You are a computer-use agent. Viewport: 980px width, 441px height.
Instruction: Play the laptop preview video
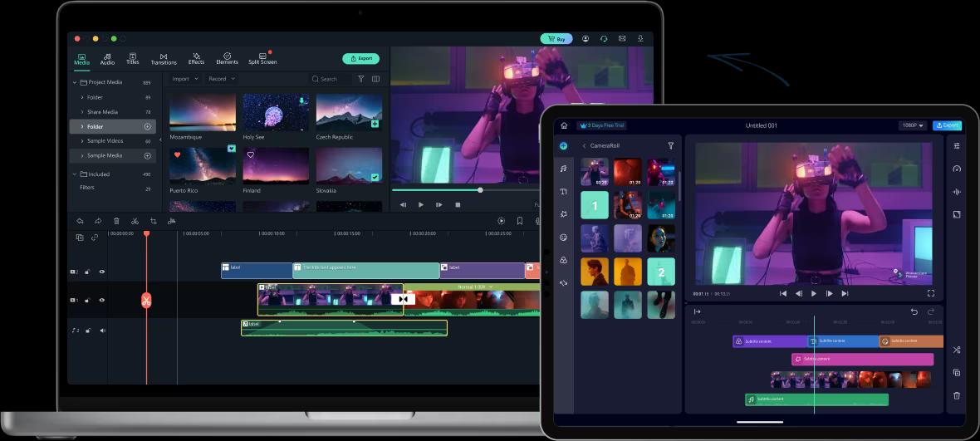[420, 204]
